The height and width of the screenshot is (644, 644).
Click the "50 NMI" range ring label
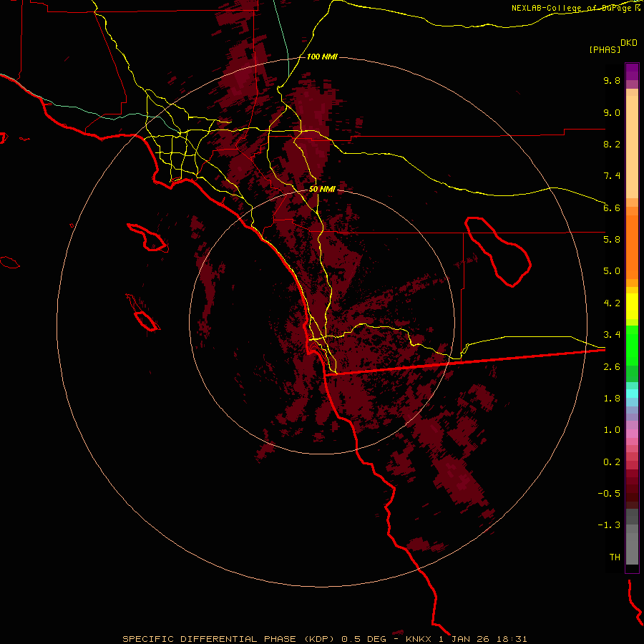click(322, 189)
